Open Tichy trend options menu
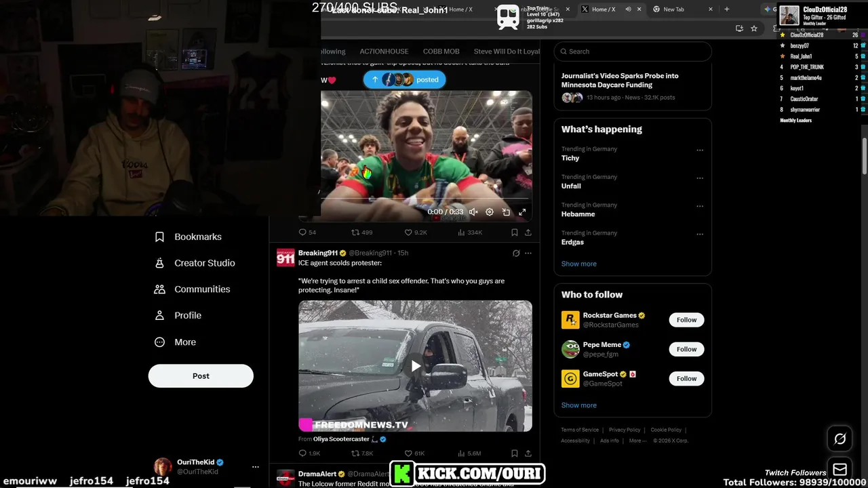This screenshot has height=488, width=868. (x=700, y=150)
